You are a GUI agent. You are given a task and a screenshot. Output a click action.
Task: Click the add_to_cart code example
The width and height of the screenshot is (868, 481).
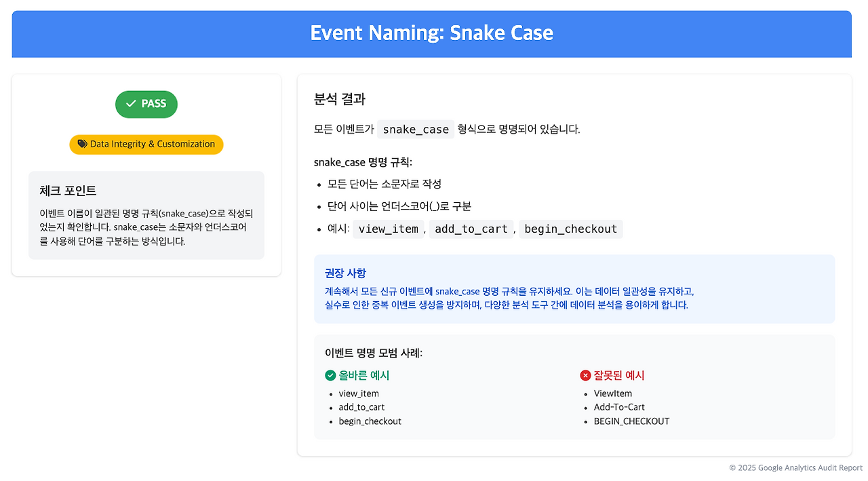[x=471, y=229]
